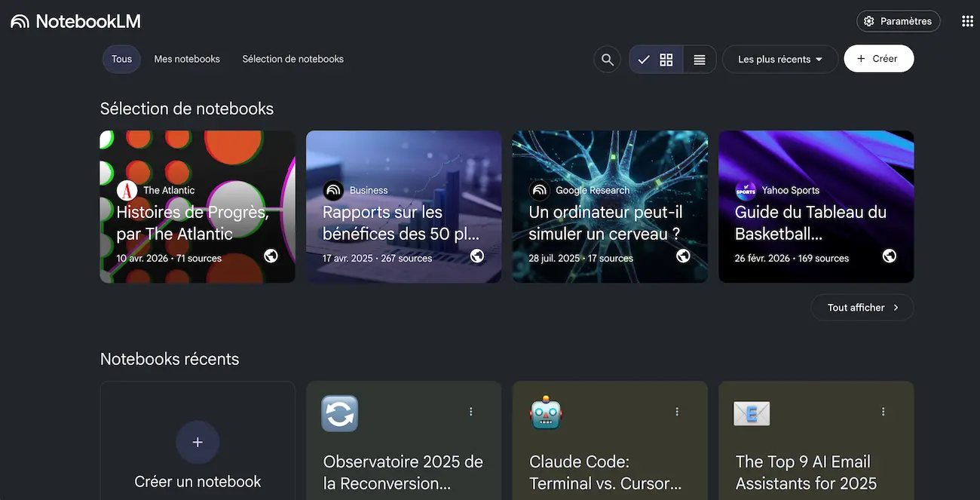
Task: Open the Claude Code: Terminal vs. Cursor notebook
Action: [610, 440]
